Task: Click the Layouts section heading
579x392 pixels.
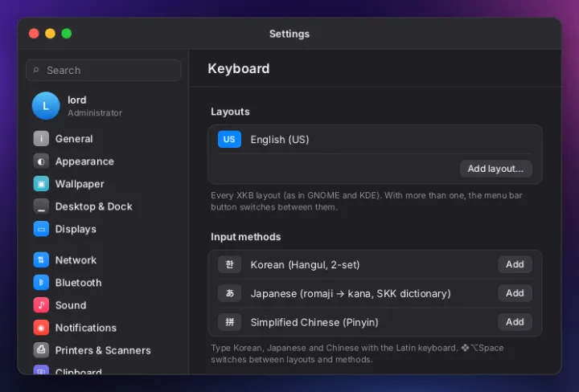Action: click(230, 112)
